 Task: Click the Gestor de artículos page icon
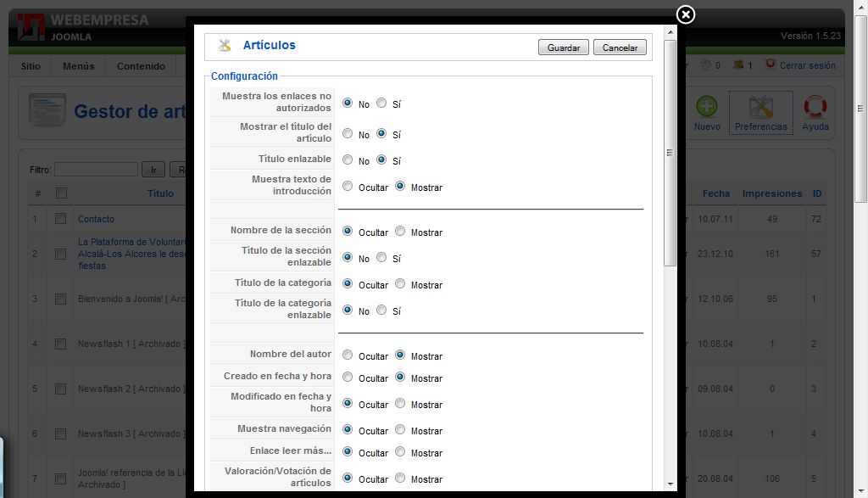(x=47, y=109)
